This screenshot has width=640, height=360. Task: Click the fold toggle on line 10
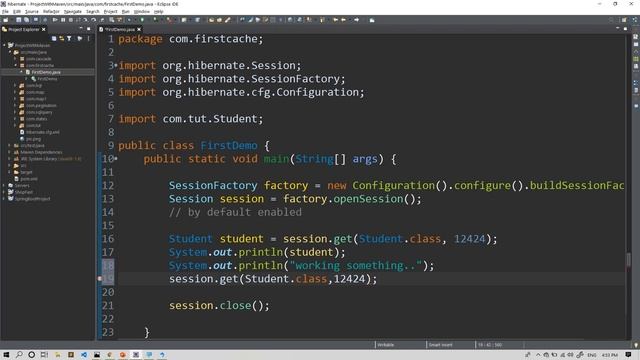click(x=116, y=158)
